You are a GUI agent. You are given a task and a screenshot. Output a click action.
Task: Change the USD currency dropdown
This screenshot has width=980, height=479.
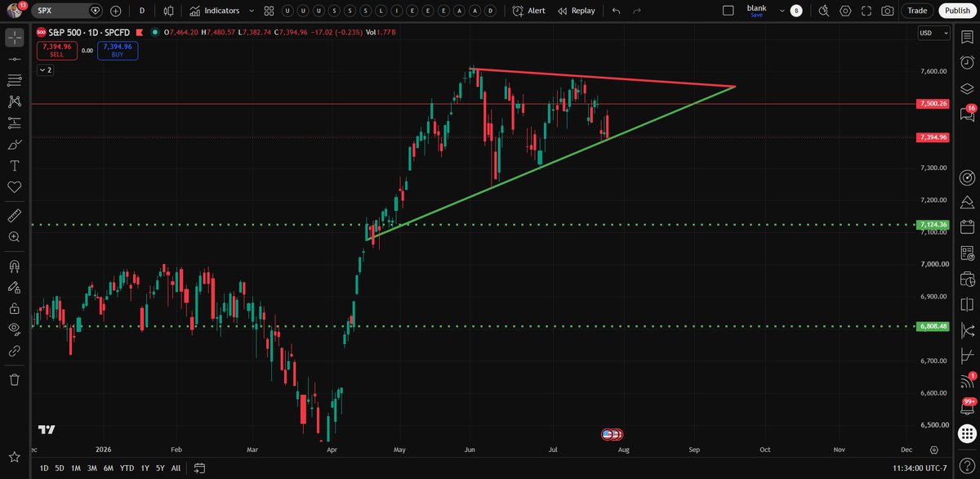point(934,34)
